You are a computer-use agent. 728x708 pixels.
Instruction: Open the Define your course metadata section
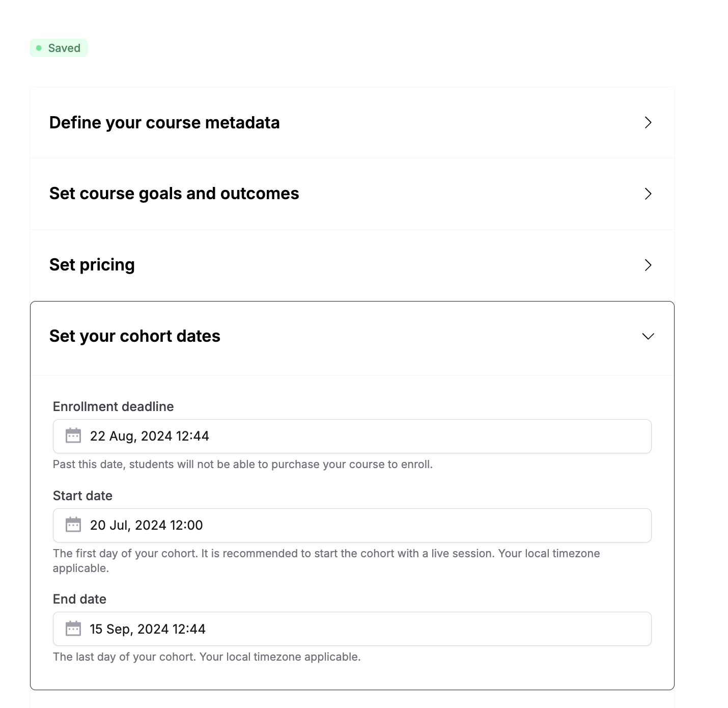[164, 123]
